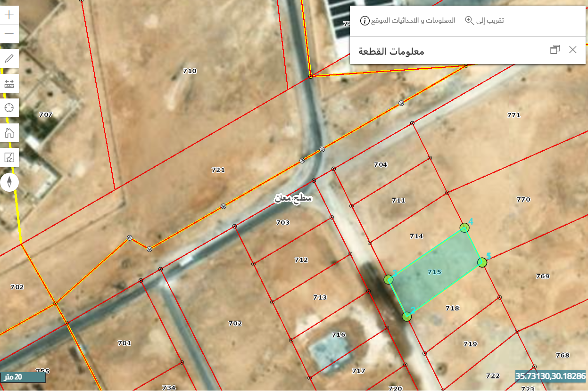Expand the 'معلومات القطعة' panel title
Image resolution: width=588 pixels, height=391 pixels.
click(391, 51)
